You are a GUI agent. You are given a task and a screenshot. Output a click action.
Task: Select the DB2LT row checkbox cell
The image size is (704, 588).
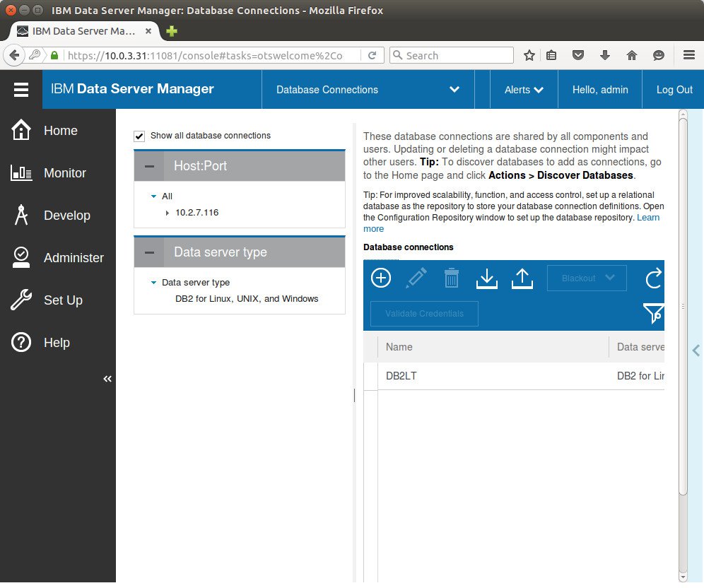pyautogui.click(x=370, y=376)
